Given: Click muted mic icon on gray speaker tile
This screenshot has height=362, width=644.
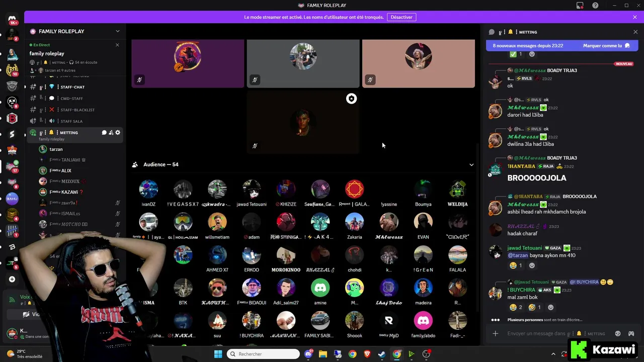Looking at the screenshot, I should click(x=255, y=79).
